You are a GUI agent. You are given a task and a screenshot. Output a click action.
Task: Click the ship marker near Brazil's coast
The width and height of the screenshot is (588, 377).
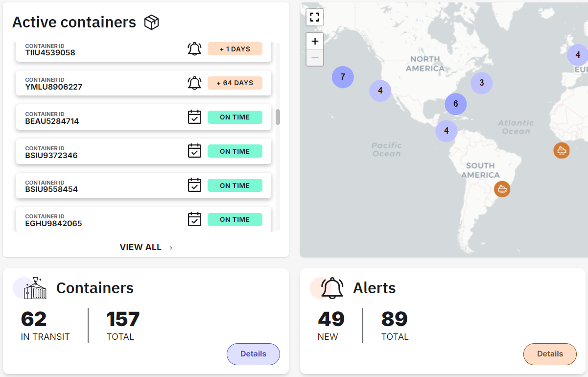(x=502, y=189)
